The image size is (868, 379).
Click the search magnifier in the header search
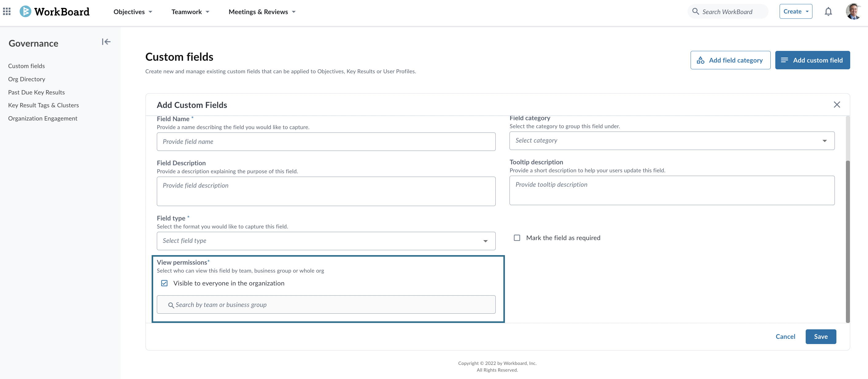(696, 11)
